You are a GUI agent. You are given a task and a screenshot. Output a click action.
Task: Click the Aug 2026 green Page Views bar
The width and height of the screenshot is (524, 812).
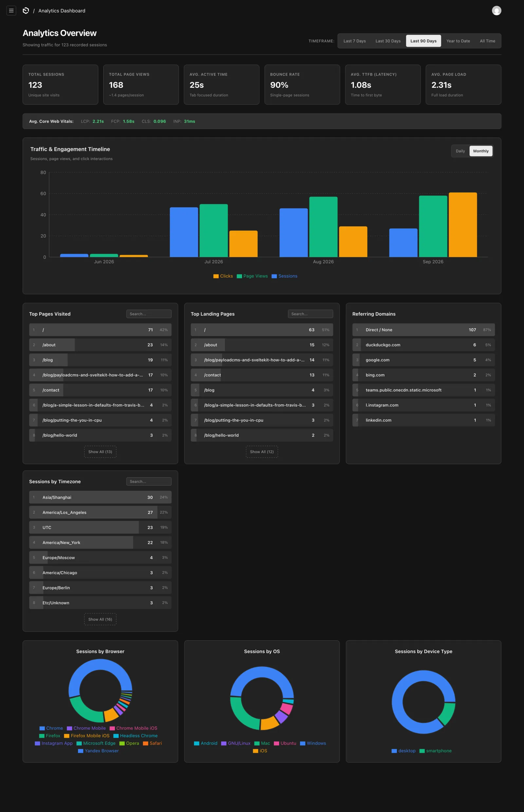point(323,227)
